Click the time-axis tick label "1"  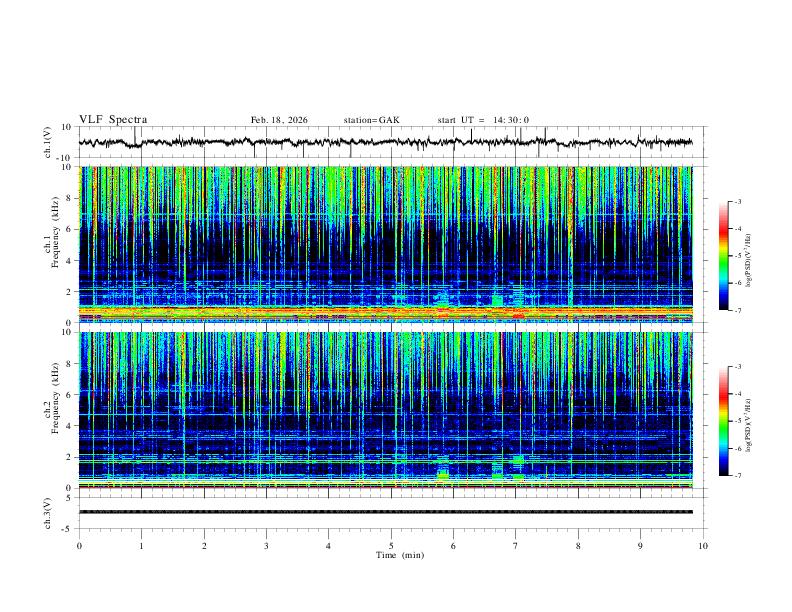point(141,546)
